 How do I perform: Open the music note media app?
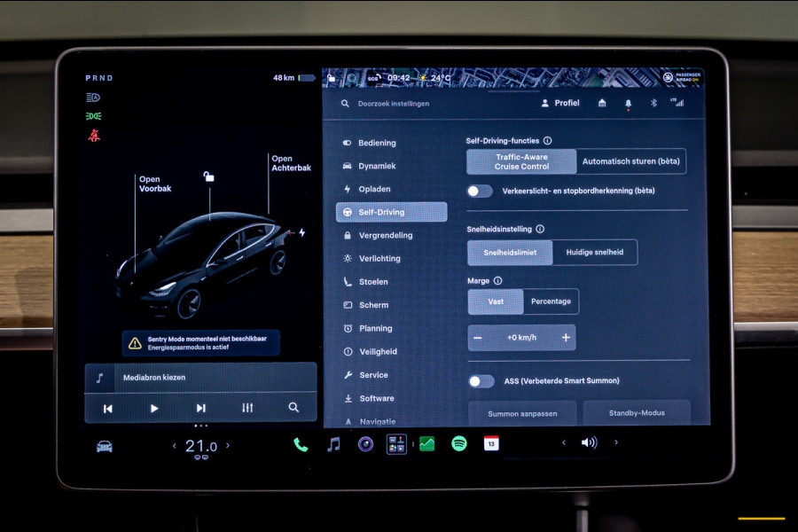pos(333,445)
